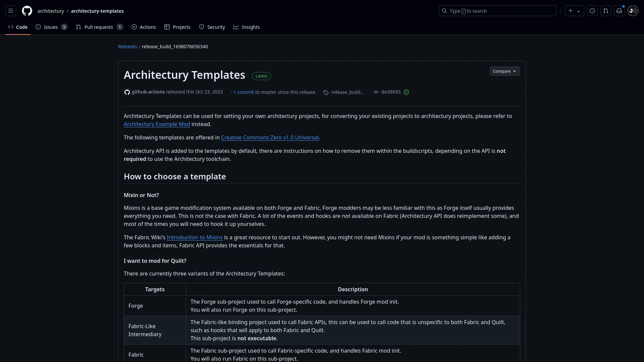The width and height of the screenshot is (644, 362).
Task: Open the pull requests shortcut icon in header
Action: point(606,11)
